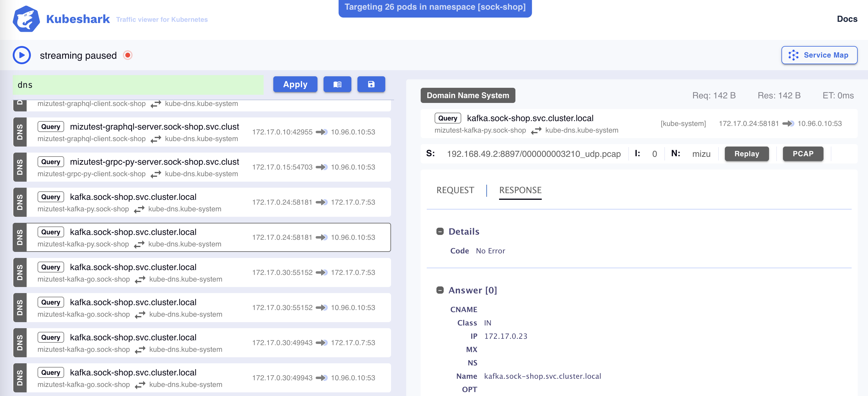The image size is (868, 396).
Task: Click the DNS protocol badge on the selected kafka query
Action: pyautogui.click(x=20, y=237)
